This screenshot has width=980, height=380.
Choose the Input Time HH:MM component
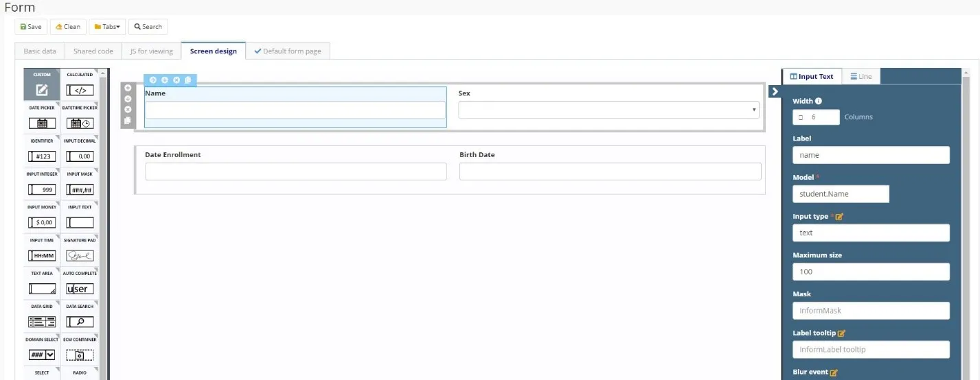click(x=42, y=250)
